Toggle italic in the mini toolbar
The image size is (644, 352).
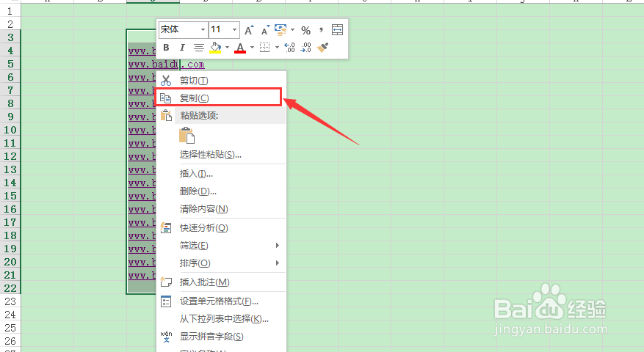(182, 48)
